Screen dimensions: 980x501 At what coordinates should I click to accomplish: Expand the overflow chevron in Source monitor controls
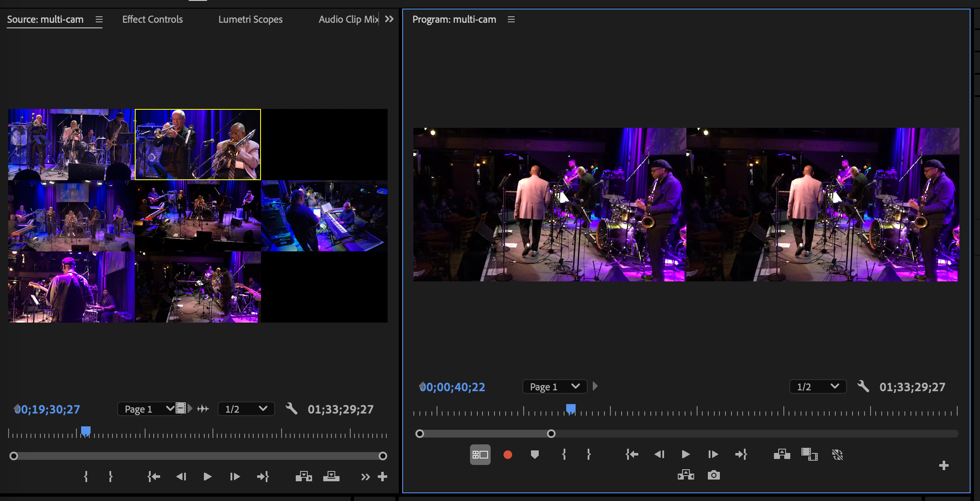(x=365, y=476)
